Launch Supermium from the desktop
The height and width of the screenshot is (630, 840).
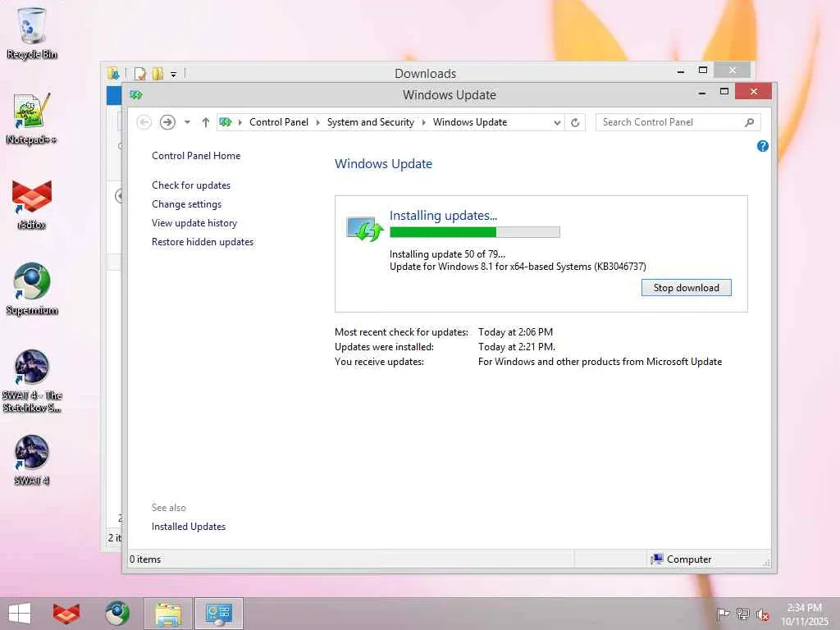click(32, 290)
